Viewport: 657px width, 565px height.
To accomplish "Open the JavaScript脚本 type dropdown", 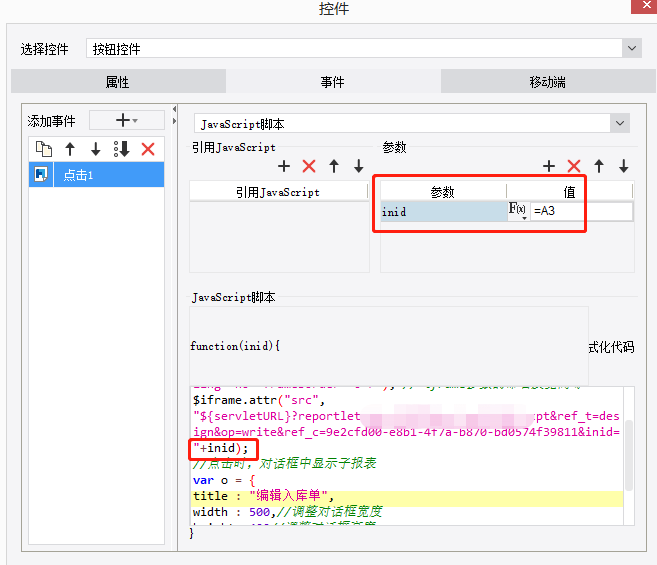I will [x=620, y=123].
